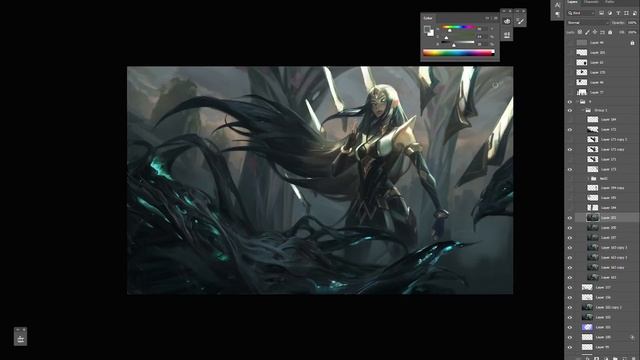Open the Color panel title tab
The width and height of the screenshot is (640, 360).
pyautogui.click(x=428, y=18)
